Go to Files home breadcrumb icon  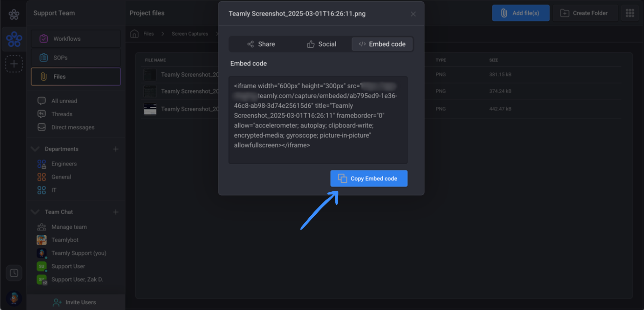tap(135, 34)
